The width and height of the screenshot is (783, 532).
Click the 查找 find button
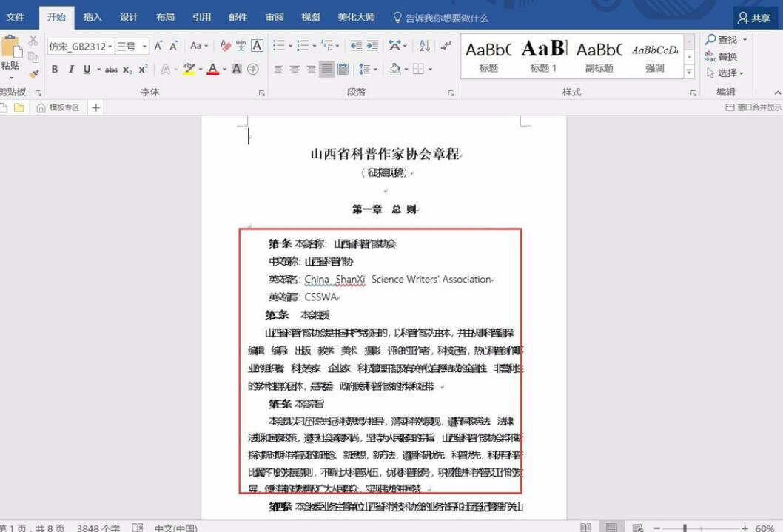coord(721,39)
